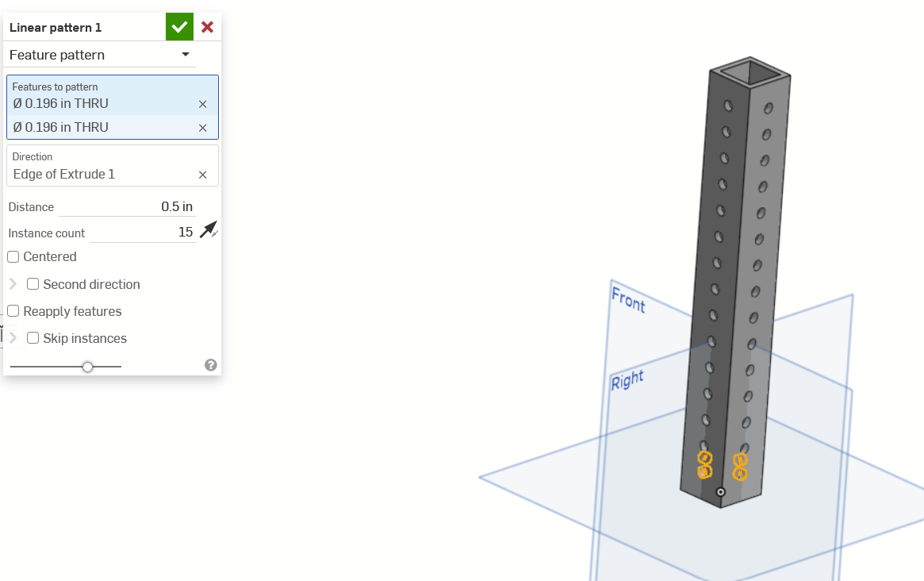Edit the Instance count value 15

143,233
